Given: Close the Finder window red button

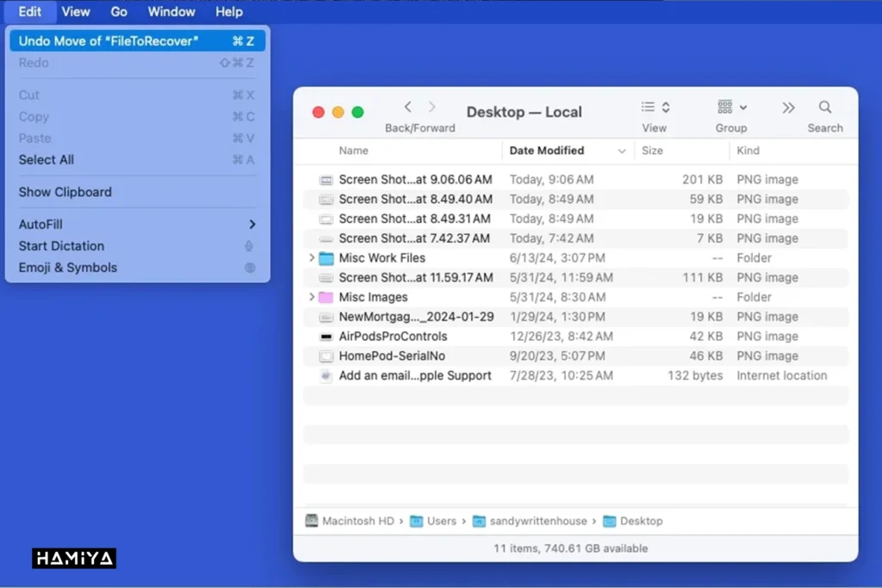Looking at the screenshot, I should tap(319, 113).
